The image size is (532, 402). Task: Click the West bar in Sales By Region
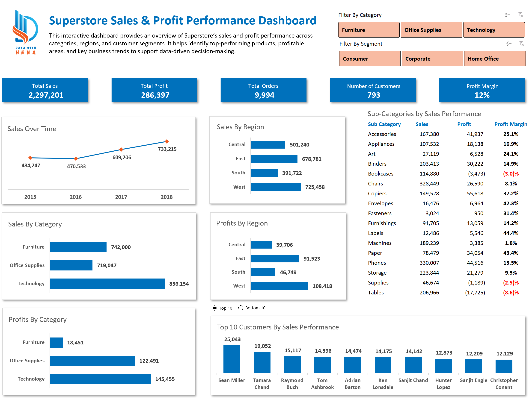275,187
